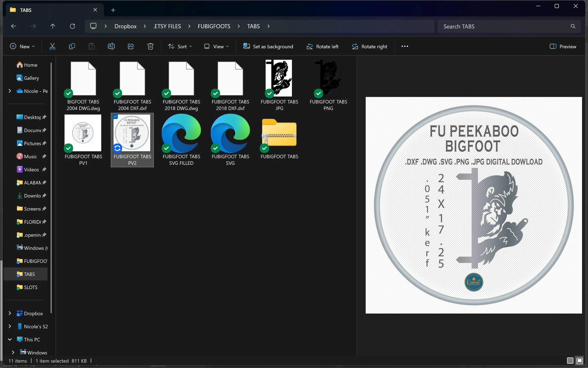Go up one folder level
Viewport: 588px width, 368px height.
pyautogui.click(x=52, y=26)
